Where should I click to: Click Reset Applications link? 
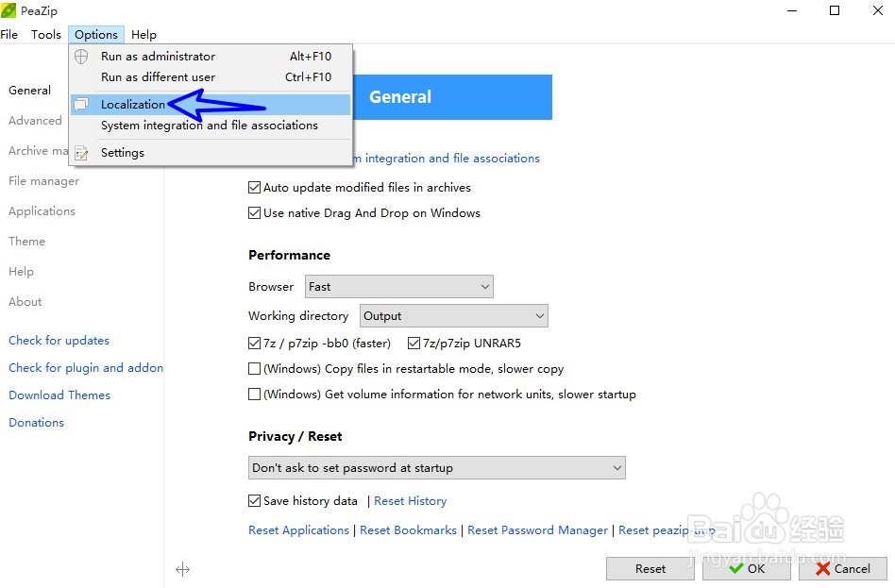point(298,530)
